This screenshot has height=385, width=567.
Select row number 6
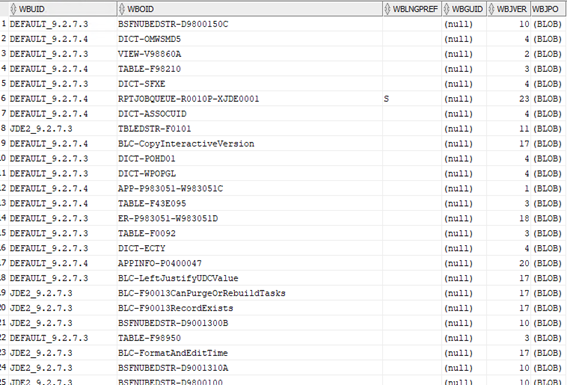[x=4, y=99]
